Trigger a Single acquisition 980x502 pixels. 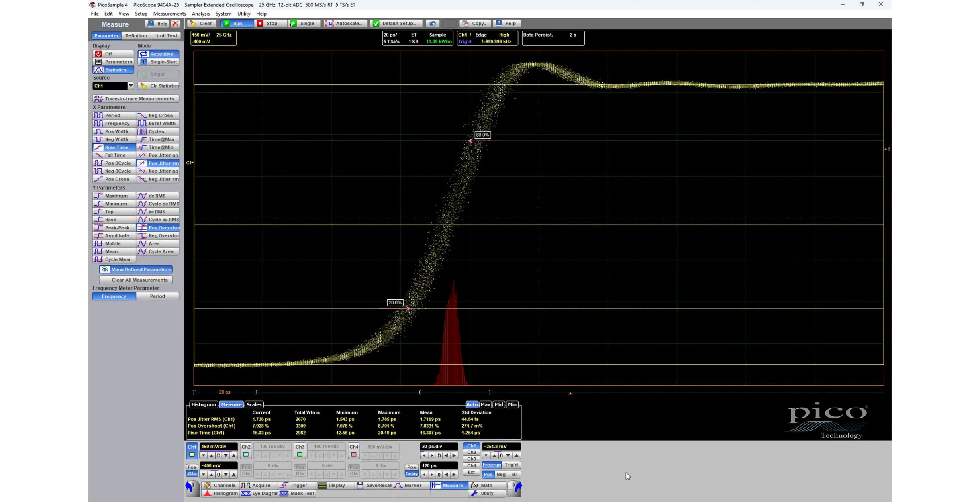(x=304, y=23)
